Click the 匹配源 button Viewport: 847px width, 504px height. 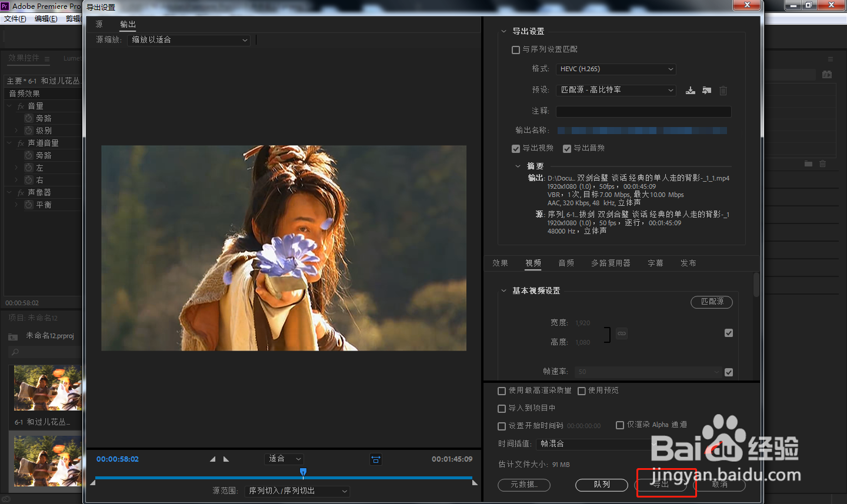coord(712,302)
